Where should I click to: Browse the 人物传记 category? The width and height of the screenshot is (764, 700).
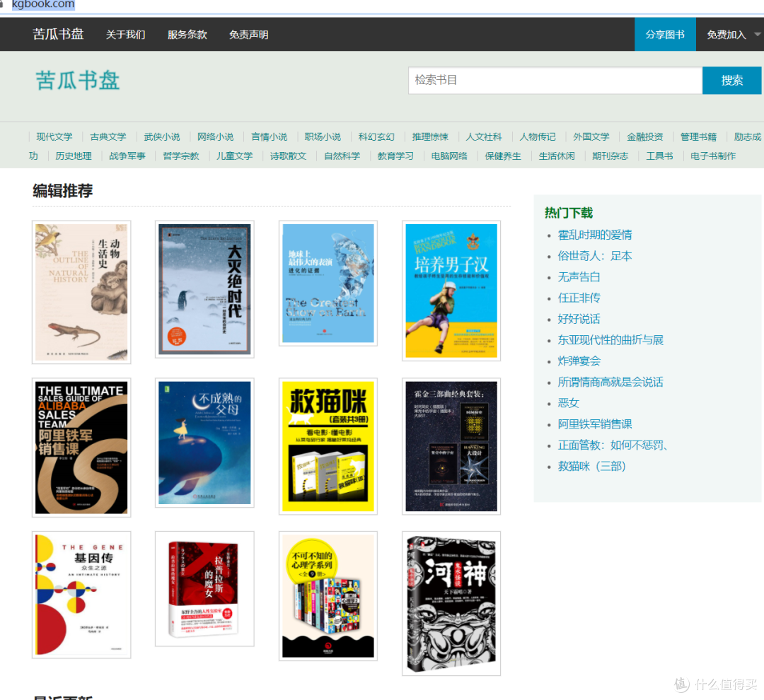[x=538, y=137]
